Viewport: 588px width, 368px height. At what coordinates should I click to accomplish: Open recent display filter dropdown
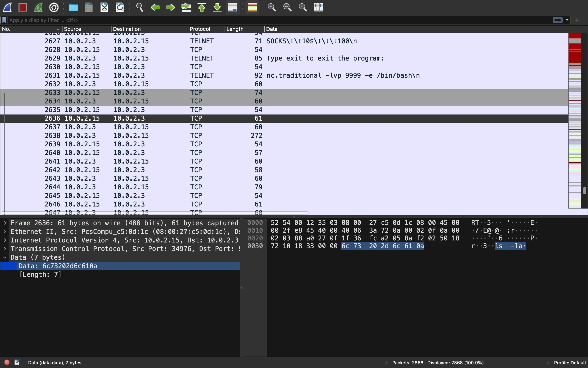[x=567, y=20]
